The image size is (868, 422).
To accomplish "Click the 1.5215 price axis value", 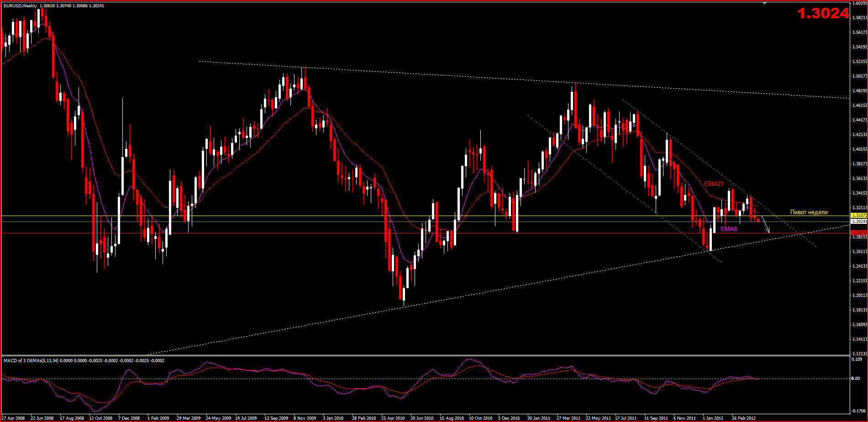I will tap(860, 62).
